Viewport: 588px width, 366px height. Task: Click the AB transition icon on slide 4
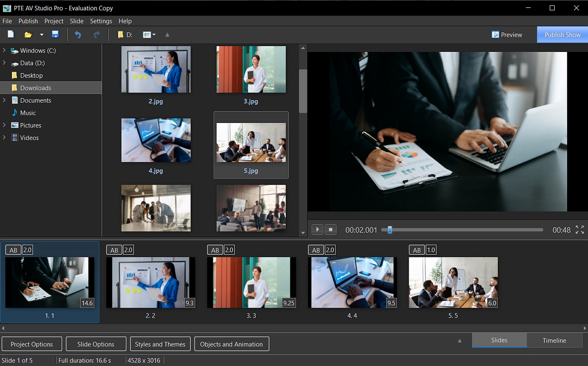316,250
